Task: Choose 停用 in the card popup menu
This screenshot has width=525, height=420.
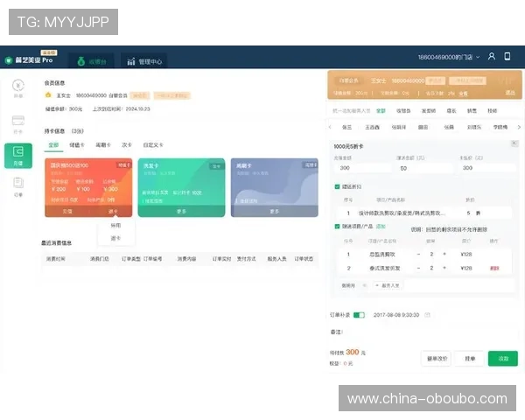Action: [x=115, y=226]
